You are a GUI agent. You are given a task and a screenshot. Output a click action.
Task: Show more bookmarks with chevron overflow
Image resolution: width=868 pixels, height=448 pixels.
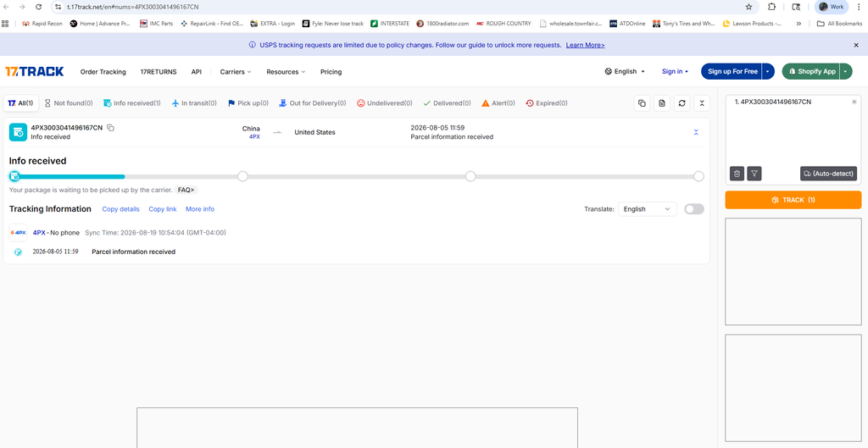[798, 23]
